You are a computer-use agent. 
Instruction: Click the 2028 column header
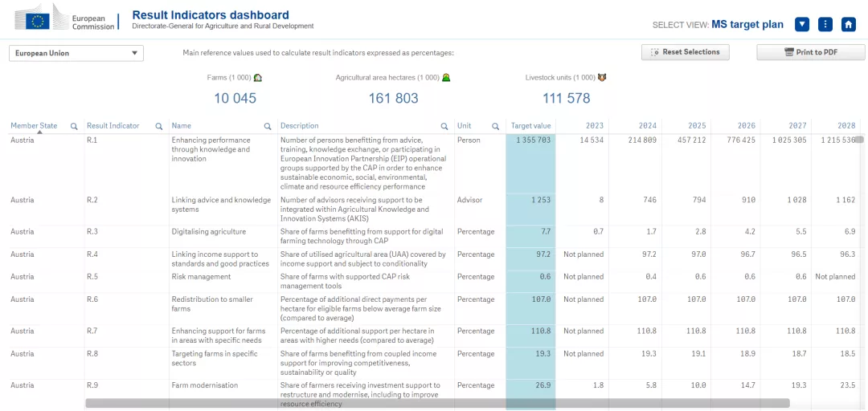point(846,125)
